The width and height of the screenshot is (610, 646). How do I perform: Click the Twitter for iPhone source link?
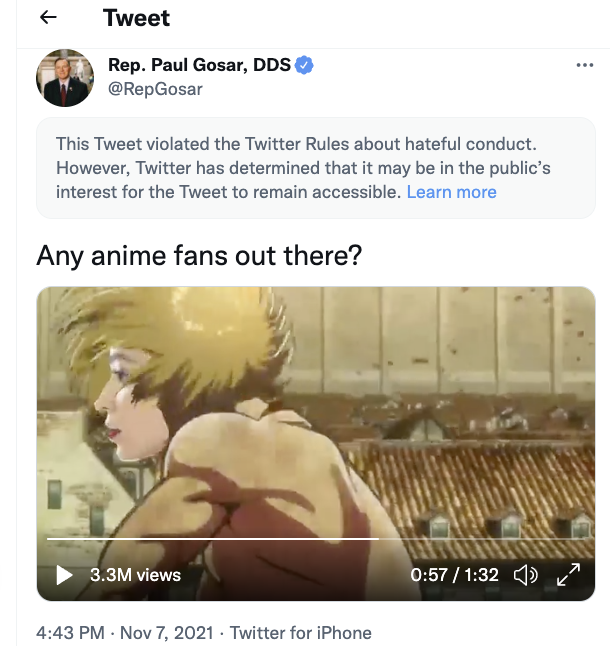(x=301, y=633)
